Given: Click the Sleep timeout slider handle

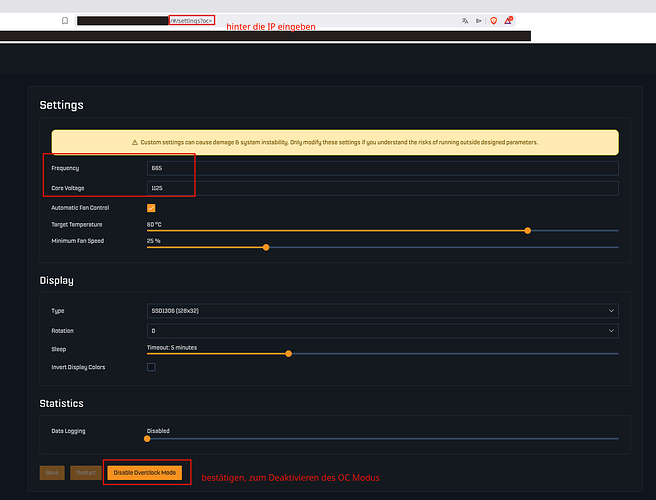Looking at the screenshot, I should pyautogui.click(x=288, y=353).
